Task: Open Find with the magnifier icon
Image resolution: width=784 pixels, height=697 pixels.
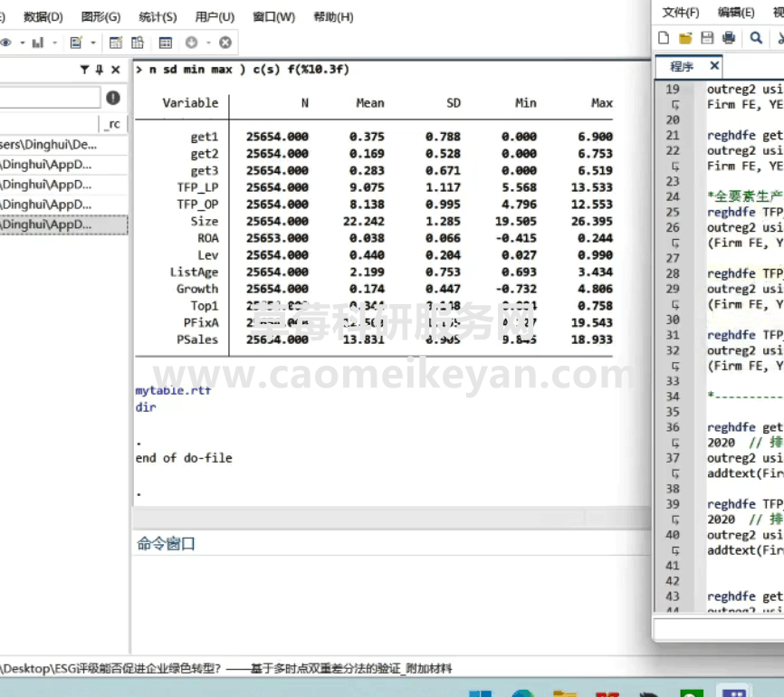Action: point(756,38)
